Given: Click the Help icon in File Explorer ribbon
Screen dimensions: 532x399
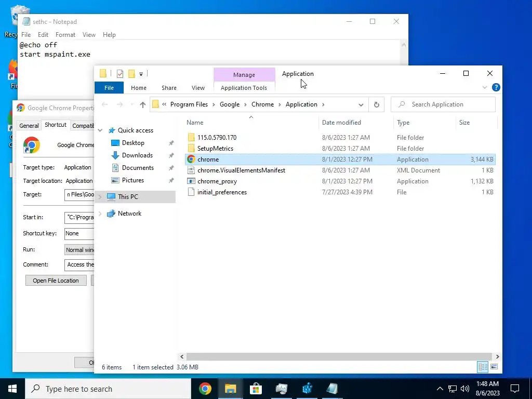Looking at the screenshot, I should point(496,87).
